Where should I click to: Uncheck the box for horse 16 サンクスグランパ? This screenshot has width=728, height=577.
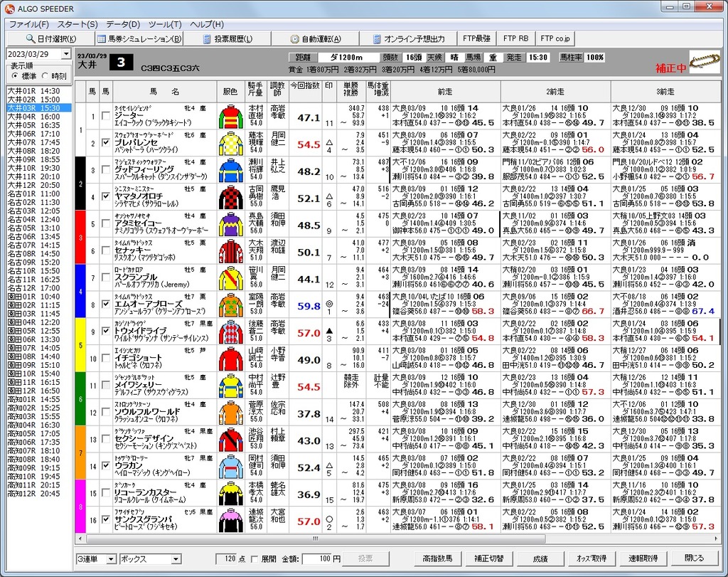106,520
